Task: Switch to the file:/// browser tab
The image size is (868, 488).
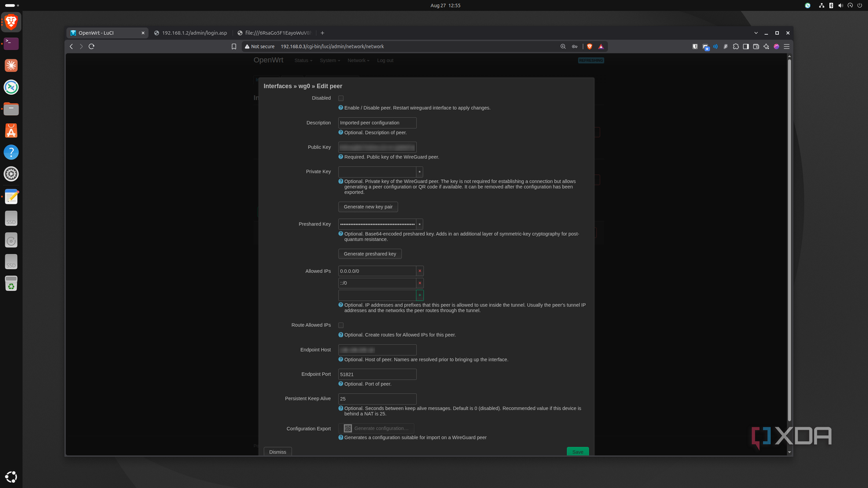Action: click(x=275, y=33)
